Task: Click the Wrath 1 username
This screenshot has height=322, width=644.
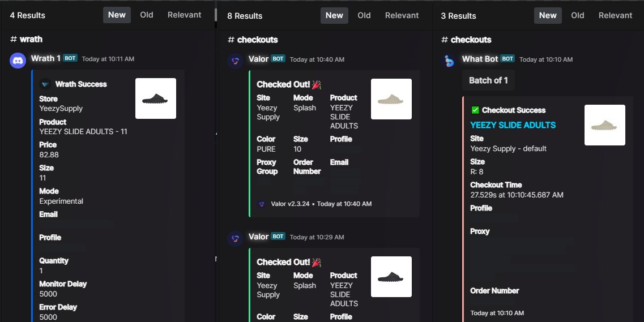Action: [x=45, y=58]
